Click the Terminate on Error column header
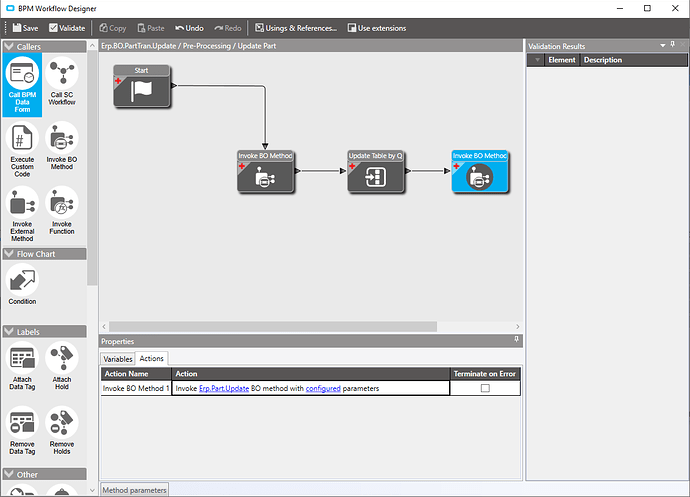 pos(485,374)
